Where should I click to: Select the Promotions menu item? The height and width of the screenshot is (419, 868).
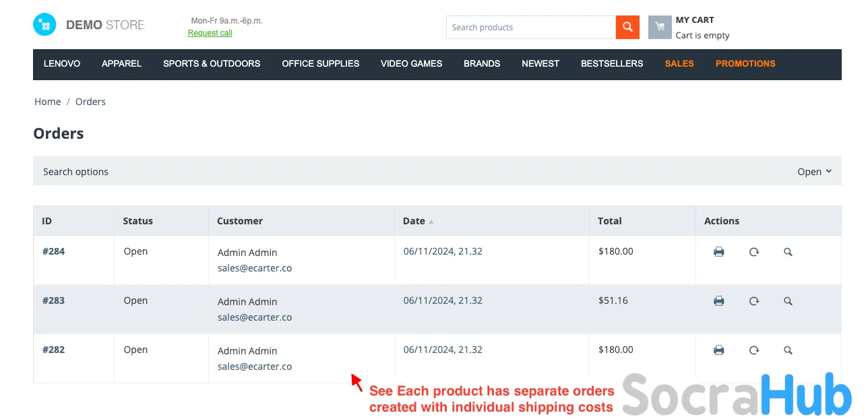coord(745,64)
